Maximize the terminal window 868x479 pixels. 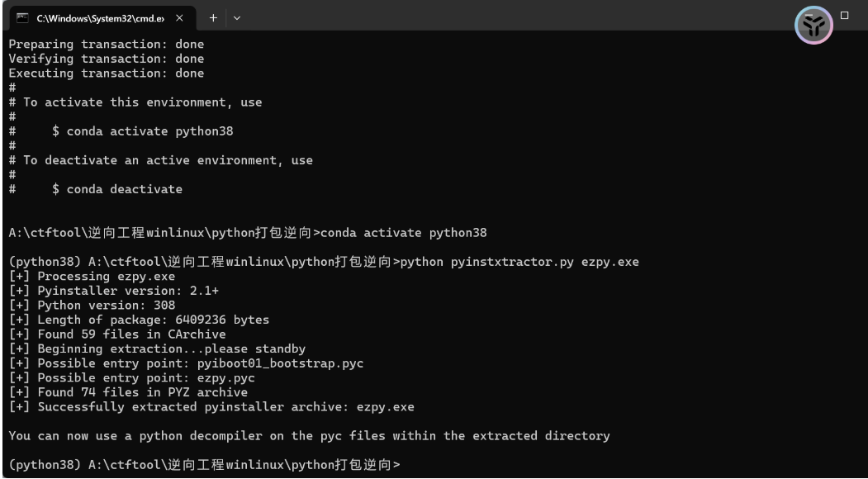(844, 15)
